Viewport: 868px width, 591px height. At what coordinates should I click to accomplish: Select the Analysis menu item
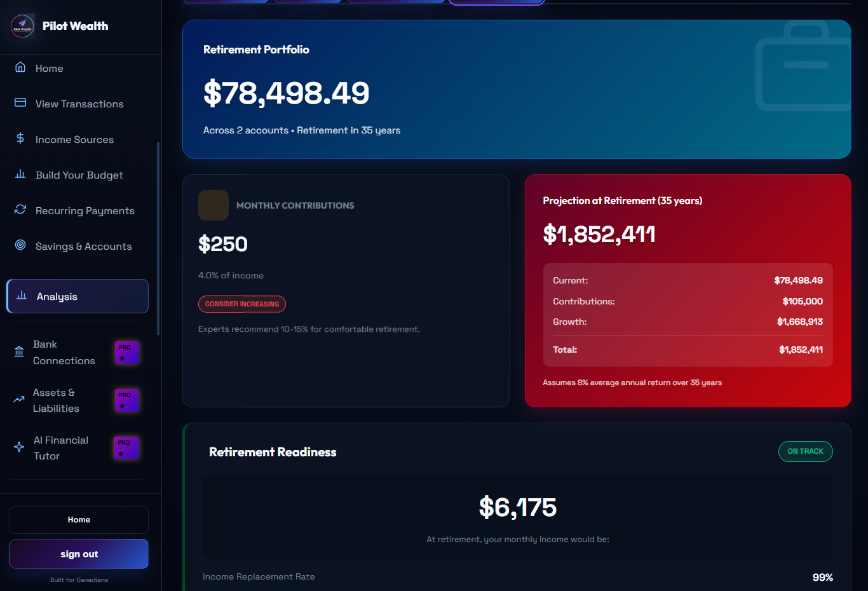[x=78, y=296]
